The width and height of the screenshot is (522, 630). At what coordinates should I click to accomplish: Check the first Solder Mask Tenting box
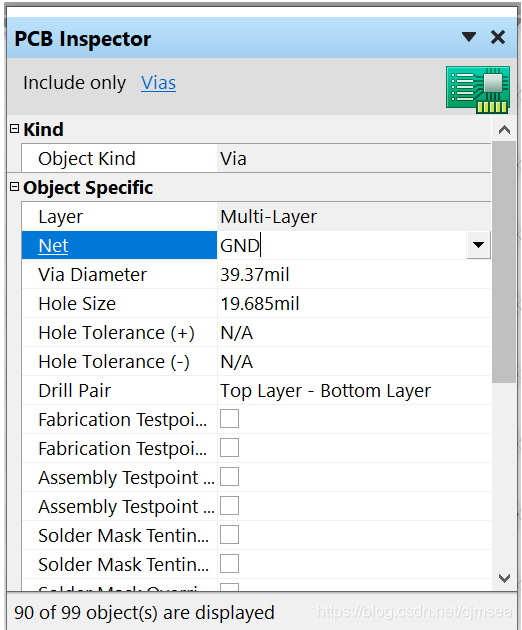[229, 535]
